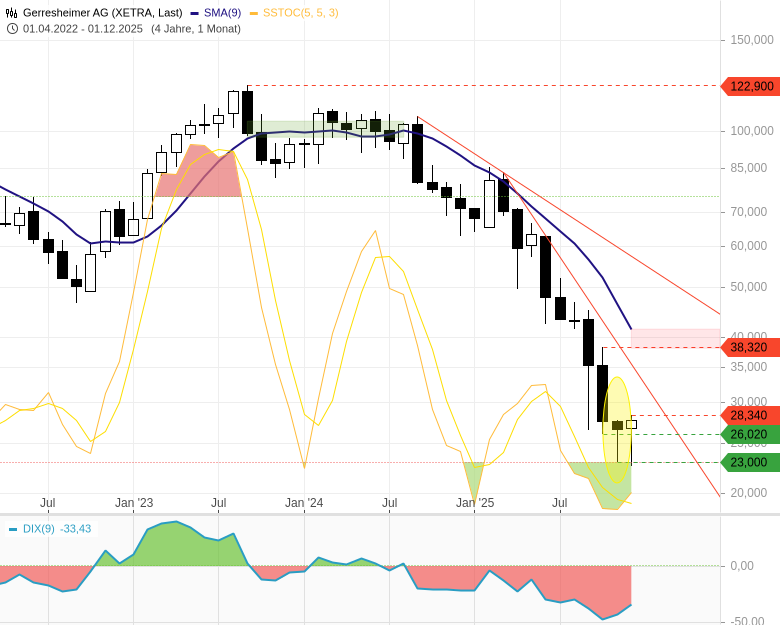The width and height of the screenshot is (780, 625).
Task: Click the 26,020 green price label
Action: 750,435
